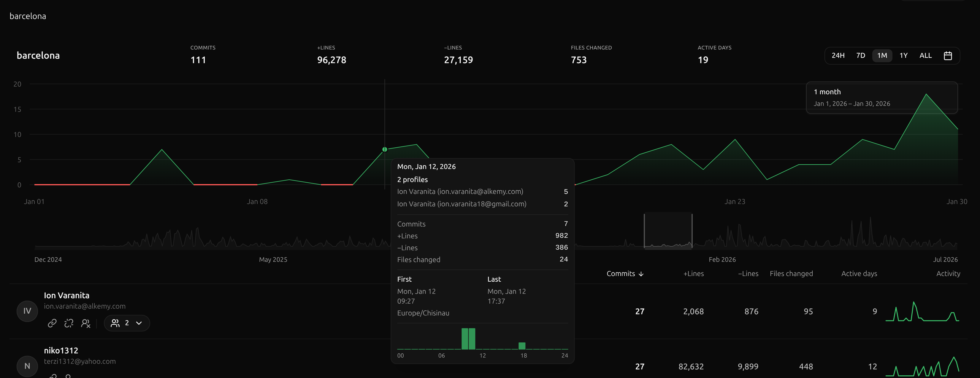Click the FILES CHANGED stat value 753

(x=578, y=60)
